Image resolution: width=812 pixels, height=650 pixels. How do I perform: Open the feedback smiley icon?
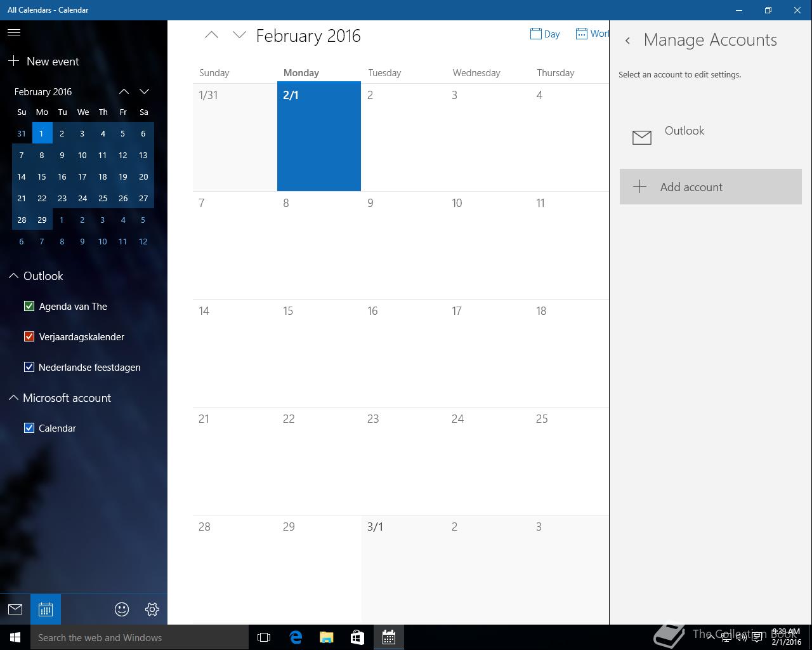pyautogui.click(x=122, y=609)
